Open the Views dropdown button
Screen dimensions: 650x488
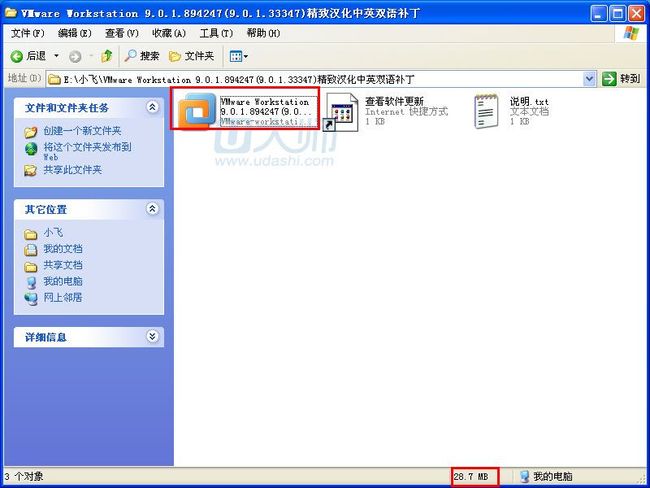click(x=239, y=56)
